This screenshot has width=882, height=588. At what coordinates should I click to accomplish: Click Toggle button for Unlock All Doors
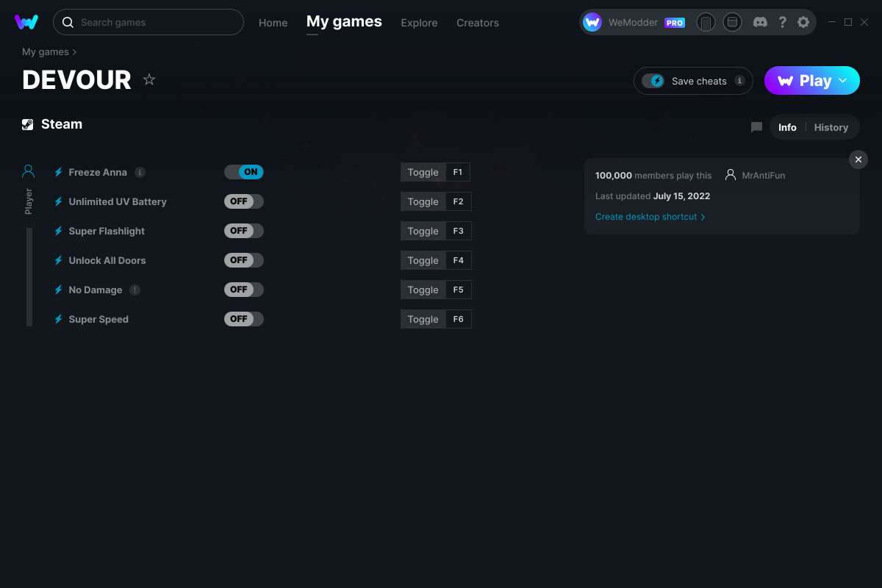coord(423,260)
